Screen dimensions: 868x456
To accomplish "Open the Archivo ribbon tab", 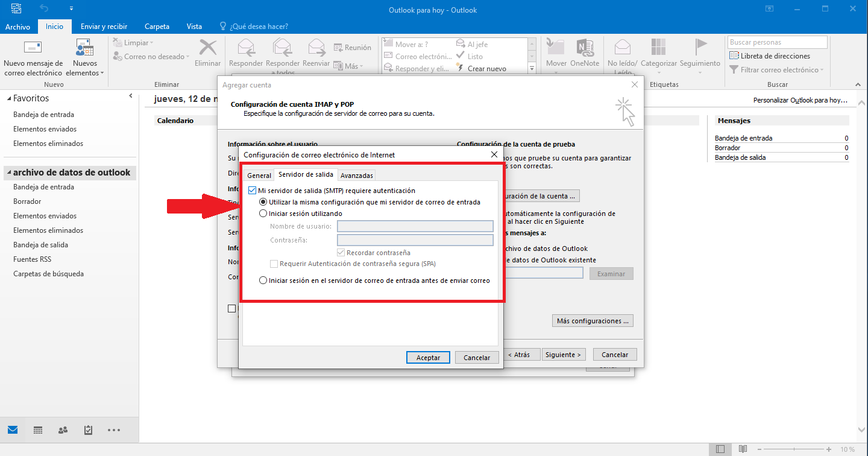I will coord(17,27).
